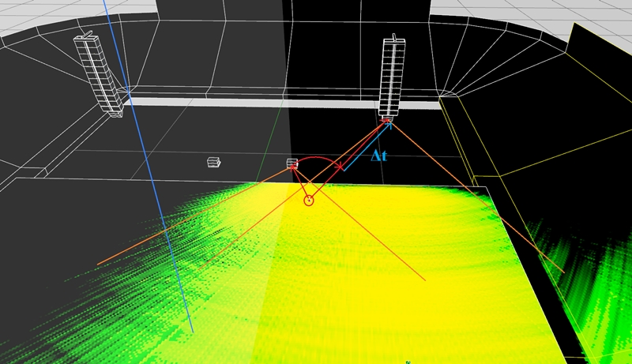632x364 pixels.
Task: Click the small speaker box on the far left
Action: (213, 162)
